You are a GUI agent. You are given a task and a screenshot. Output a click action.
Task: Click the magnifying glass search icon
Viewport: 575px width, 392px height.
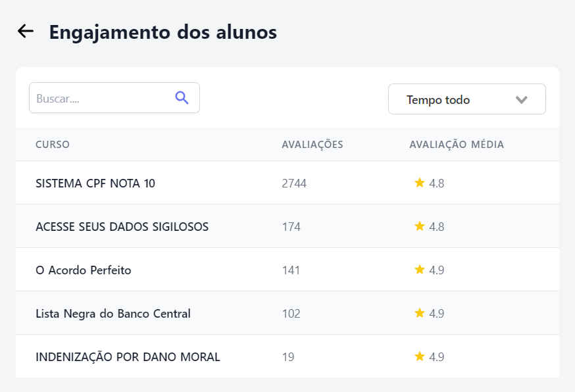182,98
